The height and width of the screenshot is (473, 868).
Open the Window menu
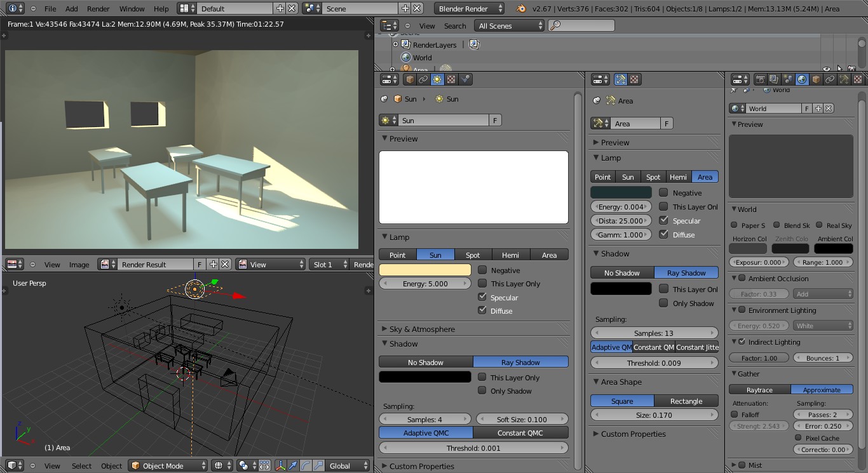point(132,8)
